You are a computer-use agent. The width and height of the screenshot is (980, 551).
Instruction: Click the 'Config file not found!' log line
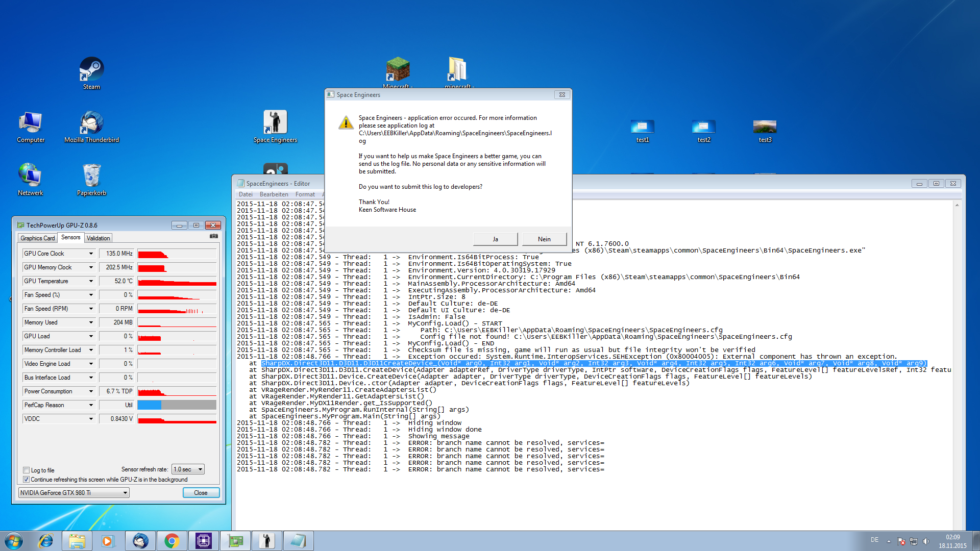pos(514,337)
